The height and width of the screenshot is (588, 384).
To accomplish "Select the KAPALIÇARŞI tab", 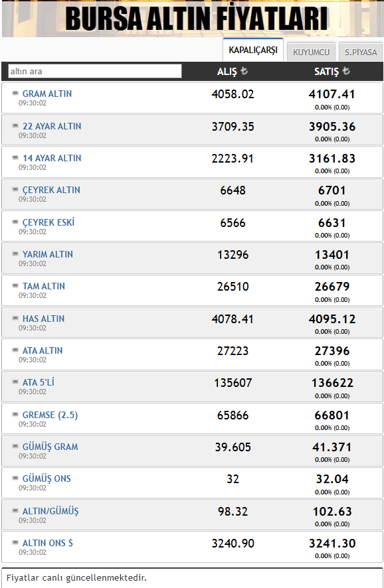I will [x=253, y=50].
